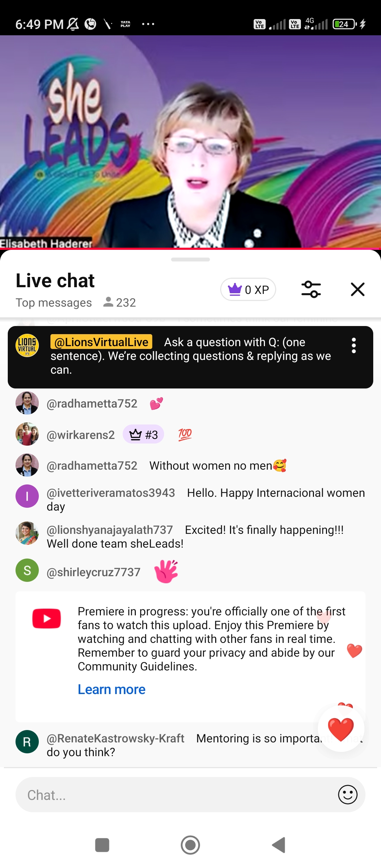Tap the YouTube logo in premiere notice
This screenshot has height=868, width=381.
tap(47, 619)
